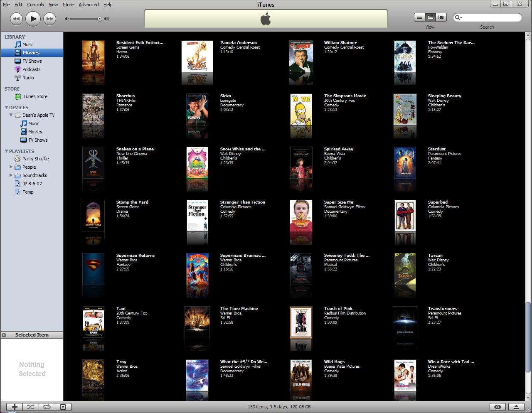532x413 pixels.
Task: Select the Tarzan movie poster
Action: (x=405, y=270)
